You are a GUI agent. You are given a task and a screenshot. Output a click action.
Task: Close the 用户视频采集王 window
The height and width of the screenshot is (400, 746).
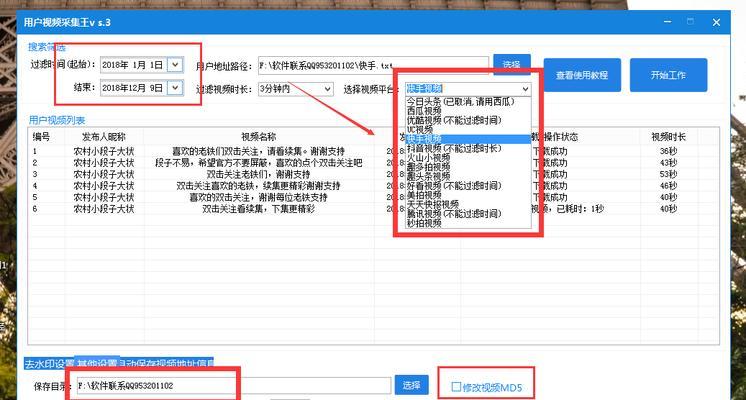pos(716,22)
